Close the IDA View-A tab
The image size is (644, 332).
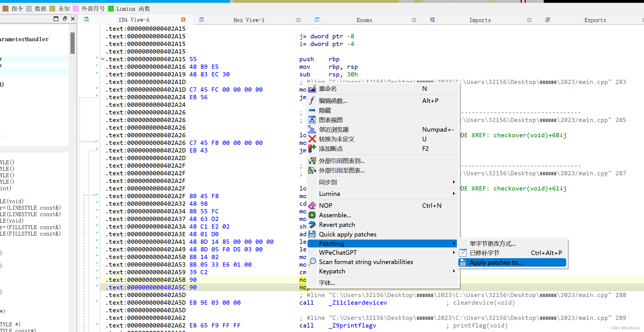[183, 19]
